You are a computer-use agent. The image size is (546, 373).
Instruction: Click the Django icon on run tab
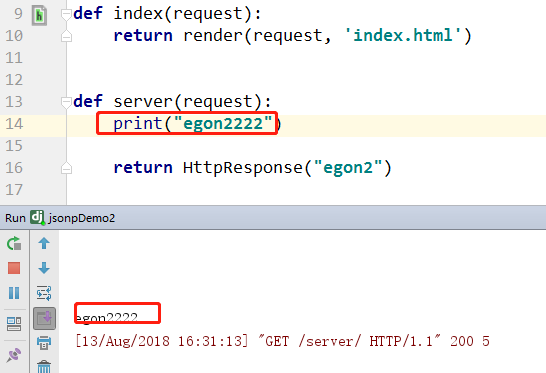pyautogui.click(x=37, y=217)
